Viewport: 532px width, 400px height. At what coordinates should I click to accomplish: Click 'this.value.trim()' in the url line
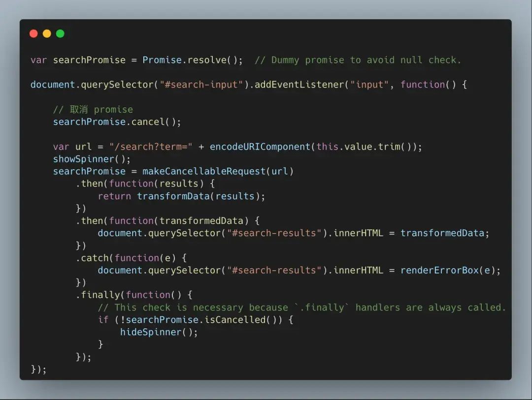tap(364, 147)
